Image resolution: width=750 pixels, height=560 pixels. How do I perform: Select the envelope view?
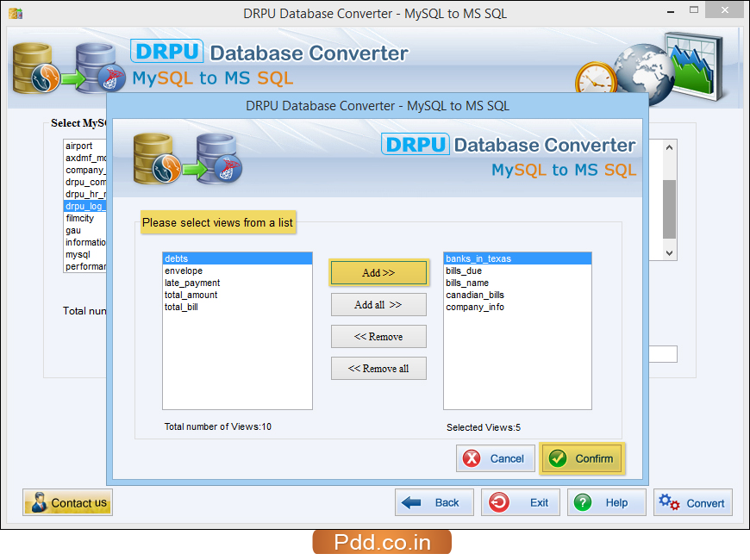237,271
